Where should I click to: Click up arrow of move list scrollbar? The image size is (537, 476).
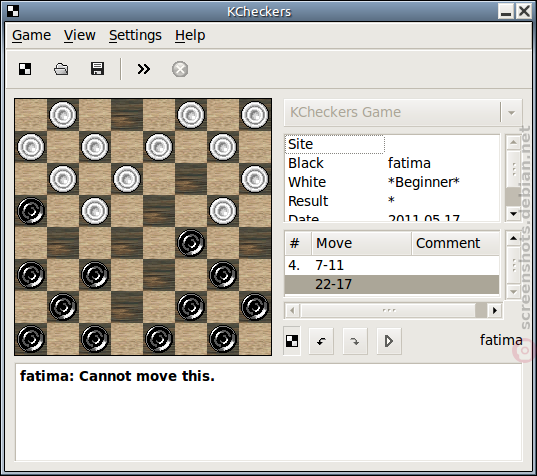[x=513, y=238]
